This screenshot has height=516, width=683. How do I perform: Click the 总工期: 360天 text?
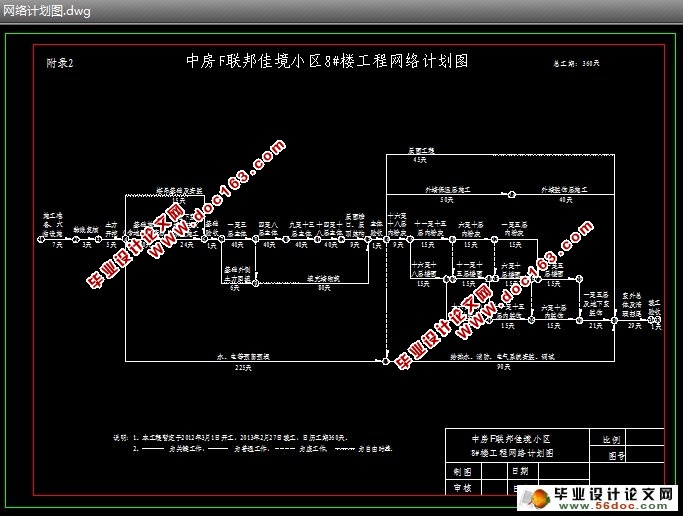point(576,63)
